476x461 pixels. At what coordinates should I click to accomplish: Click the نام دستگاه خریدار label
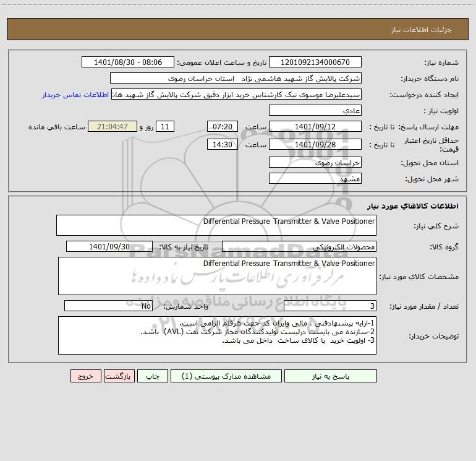click(x=430, y=79)
